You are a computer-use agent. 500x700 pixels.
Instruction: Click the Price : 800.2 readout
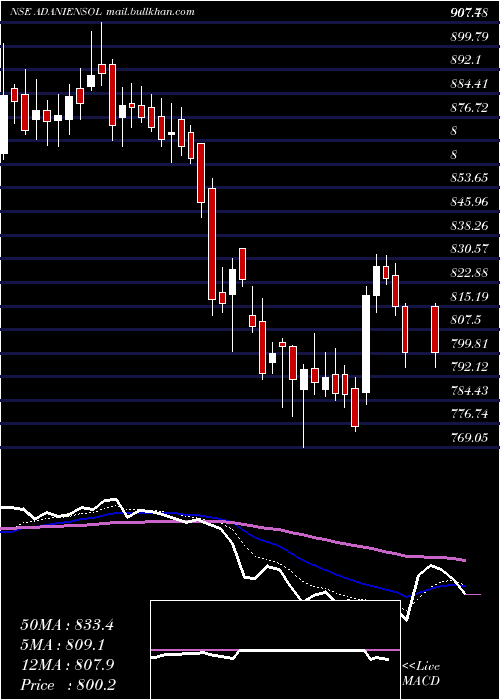(67, 685)
